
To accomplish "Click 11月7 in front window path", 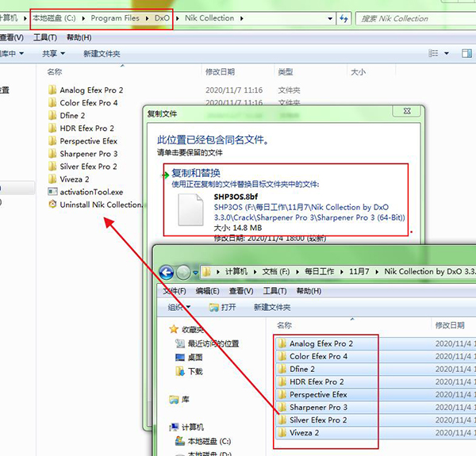I will click(359, 271).
